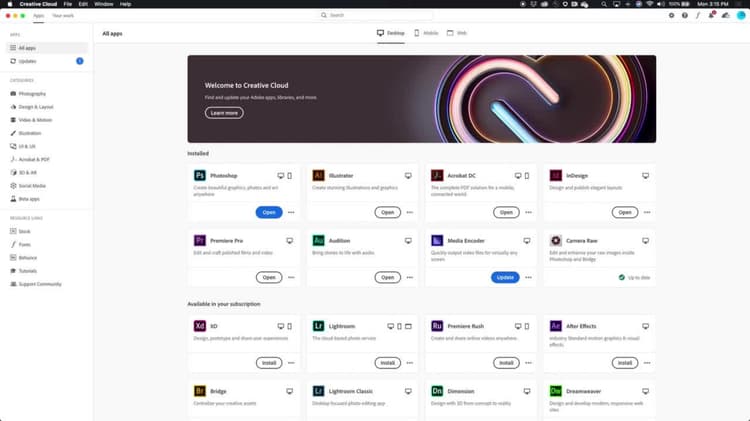Open more options for InDesign

pyautogui.click(x=647, y=212)
